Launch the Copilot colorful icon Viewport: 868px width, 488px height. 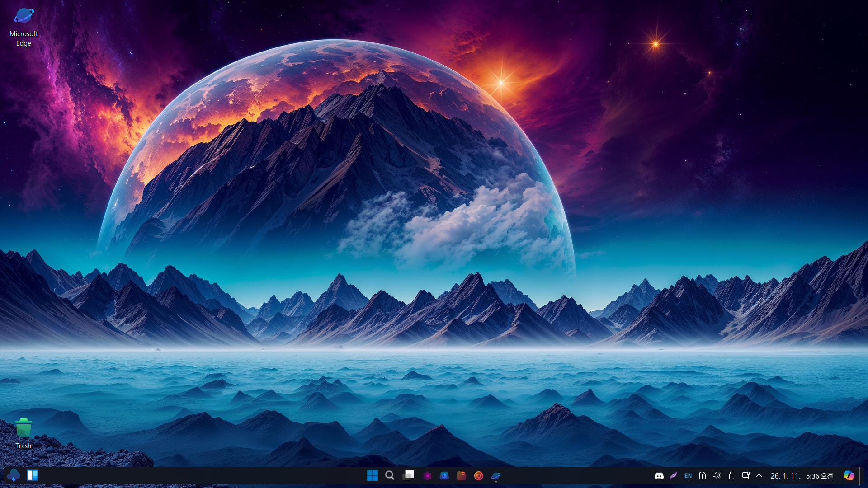[x=849, y=475]
